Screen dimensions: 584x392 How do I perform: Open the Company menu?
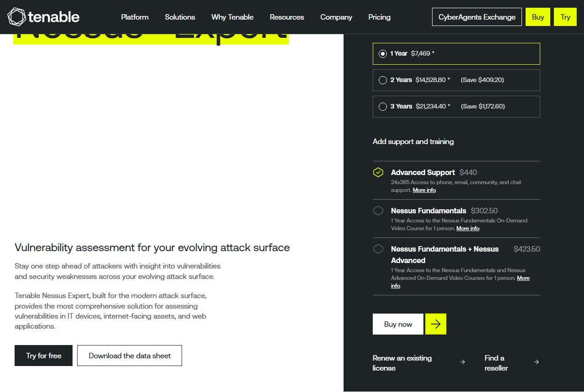point(336,17)
